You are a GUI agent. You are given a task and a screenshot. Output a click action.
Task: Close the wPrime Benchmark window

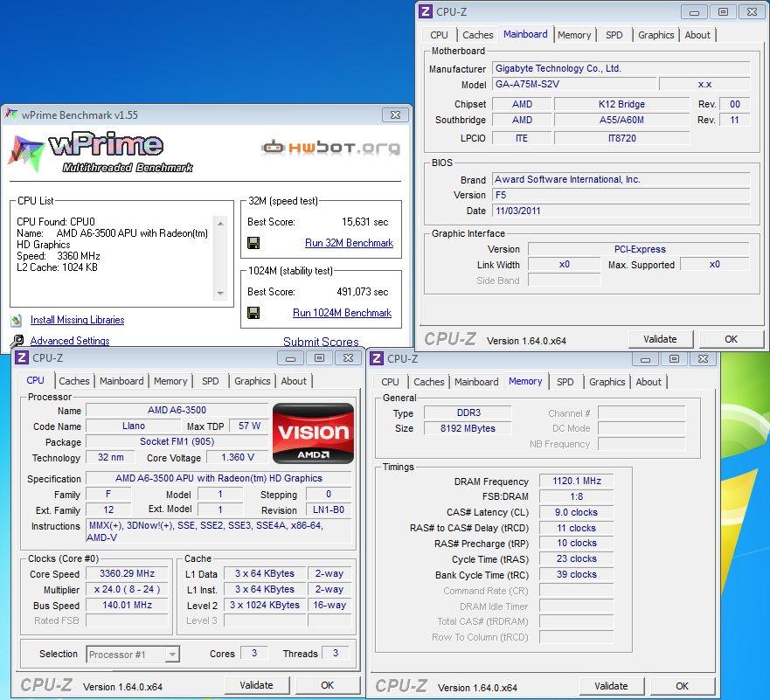tap(395, 114)
